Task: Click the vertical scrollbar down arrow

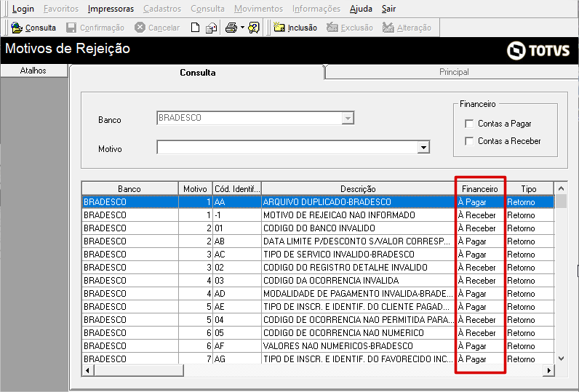Action: 562,359
